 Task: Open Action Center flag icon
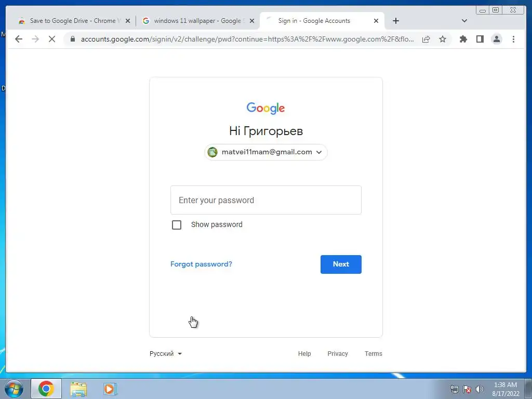467,389
